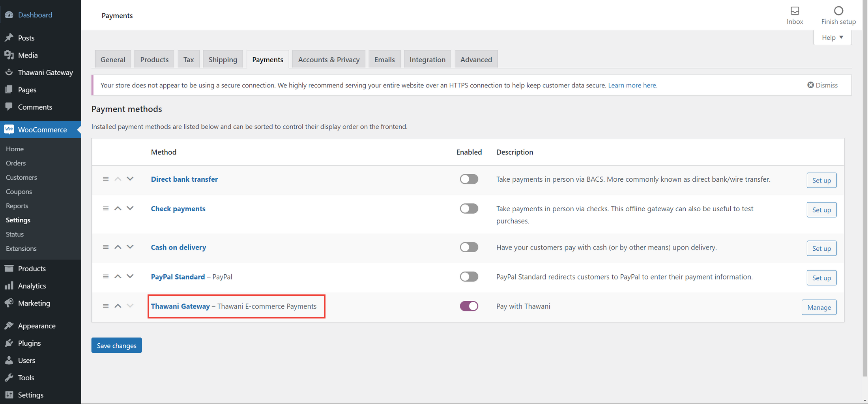The image size is (868, 404).
Task: Open the Integration tab
Action: [427, 59]
